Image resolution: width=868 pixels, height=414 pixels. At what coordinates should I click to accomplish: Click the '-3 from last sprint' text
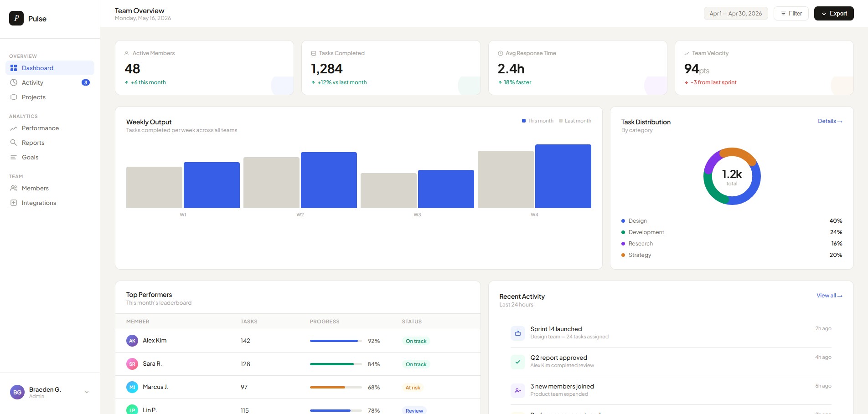pyautogui.click(x=713, y=82)
